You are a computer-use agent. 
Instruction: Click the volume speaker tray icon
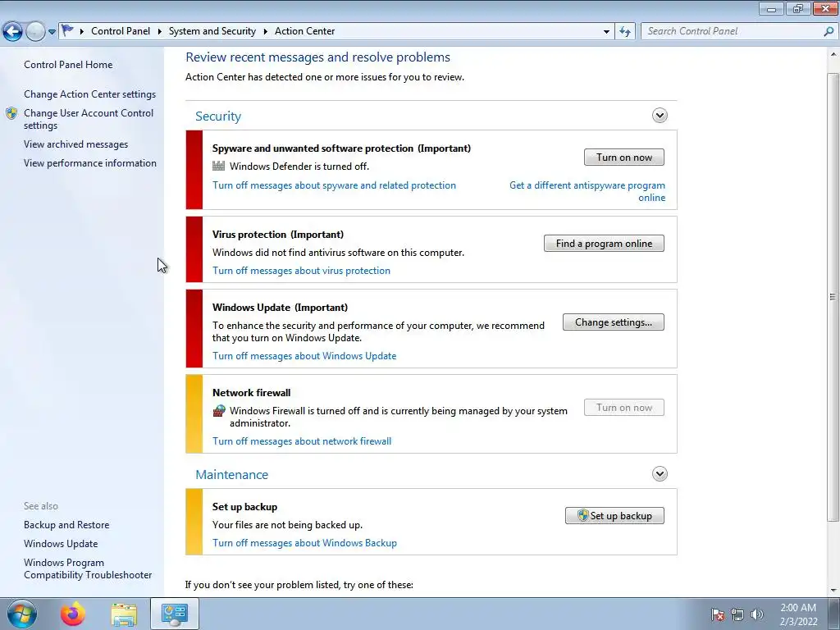pos(756,614)
